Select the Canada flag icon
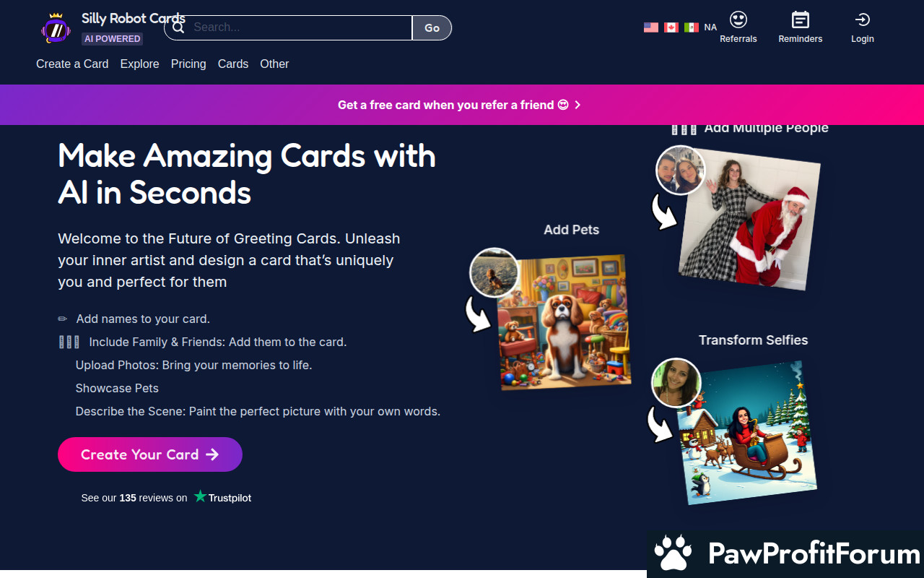Image resolution: width=924 pixels, height=578 pixels. [x=671, y=27]
